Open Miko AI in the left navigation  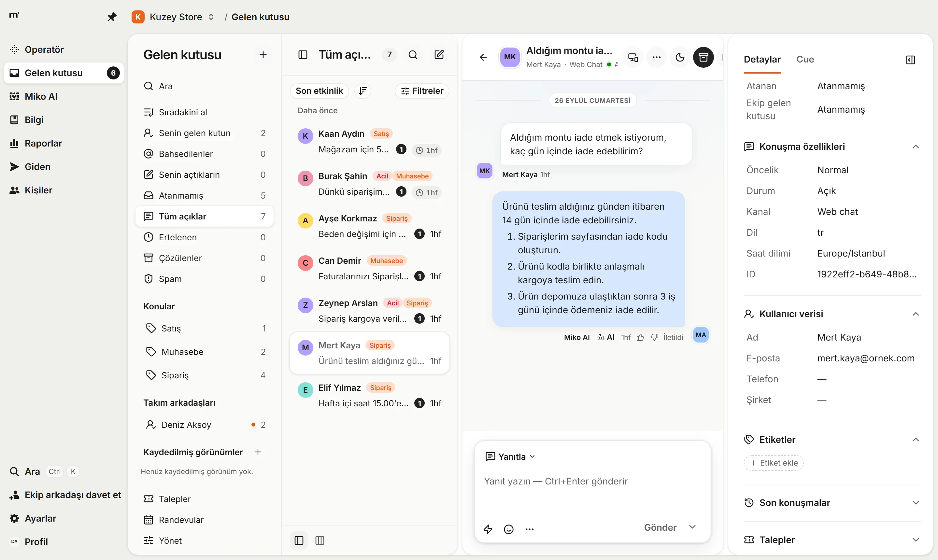tap(64, 96)
